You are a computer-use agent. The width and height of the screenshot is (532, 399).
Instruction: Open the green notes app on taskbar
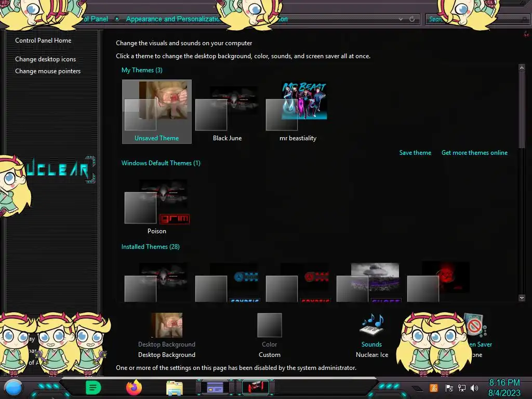pos(94,388)
